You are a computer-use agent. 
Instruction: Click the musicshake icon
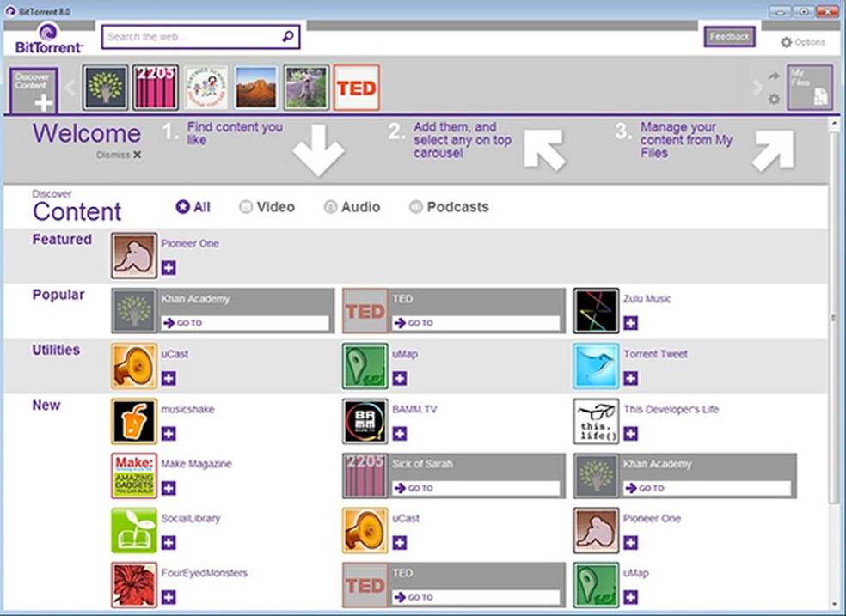pos(134,422)
